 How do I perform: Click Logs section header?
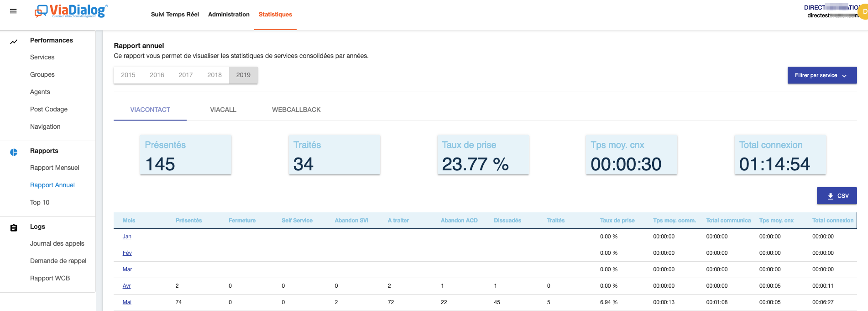pos(37,227)
